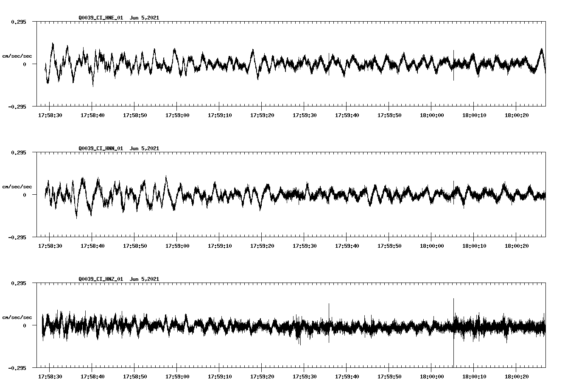Click the Q0039_CI_HNN_01 trace title
The width and height of the screenshot is (576, 392).
(x=102, y=148)
